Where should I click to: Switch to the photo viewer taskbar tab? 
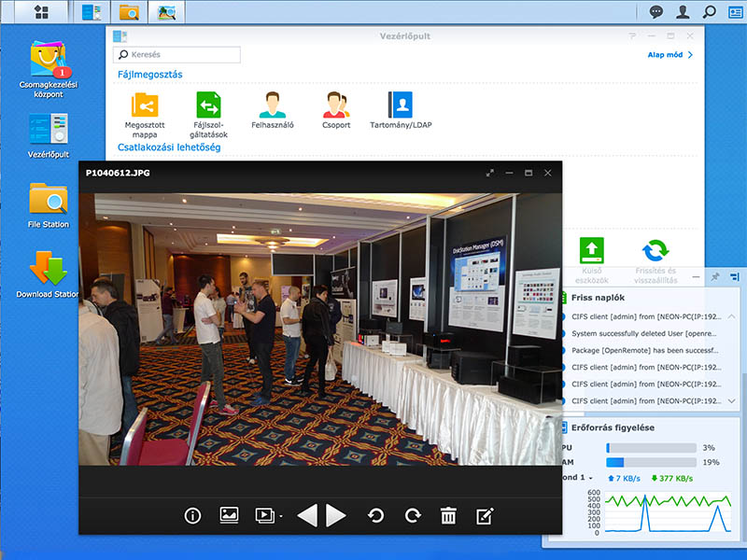166,12
